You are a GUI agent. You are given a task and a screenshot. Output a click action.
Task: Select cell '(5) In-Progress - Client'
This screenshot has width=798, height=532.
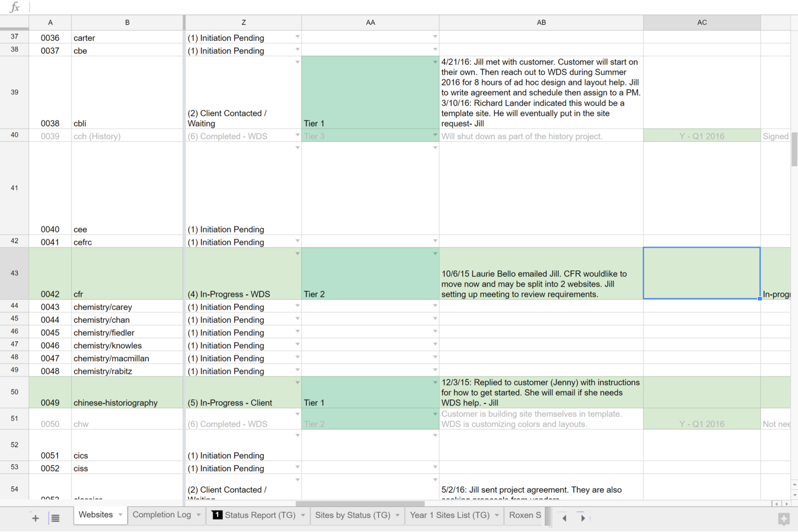tap(244, 392)
